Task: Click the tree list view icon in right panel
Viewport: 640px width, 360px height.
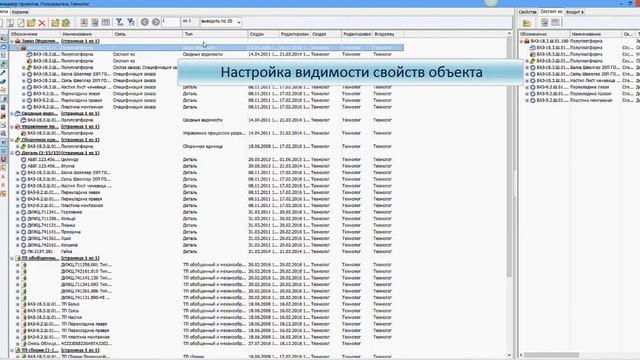Action: pyautogui.click(x=544, y=22)
